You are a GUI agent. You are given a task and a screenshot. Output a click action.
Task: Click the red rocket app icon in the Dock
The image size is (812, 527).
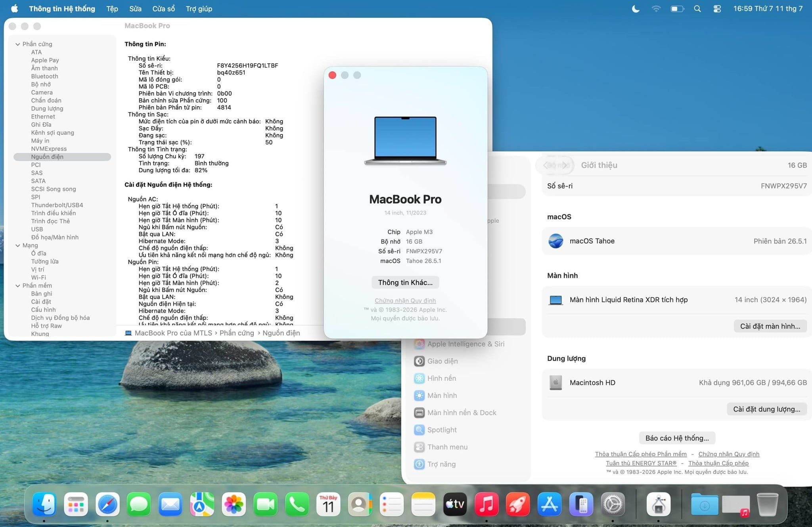(x=518, y=504)
